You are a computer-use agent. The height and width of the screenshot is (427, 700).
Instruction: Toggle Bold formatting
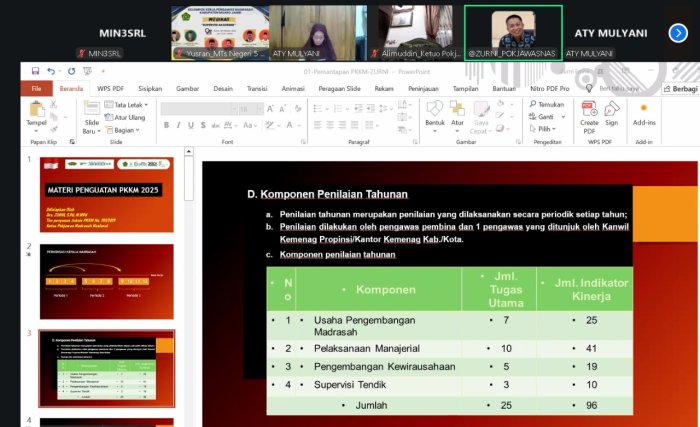click(x=166, y=125)
